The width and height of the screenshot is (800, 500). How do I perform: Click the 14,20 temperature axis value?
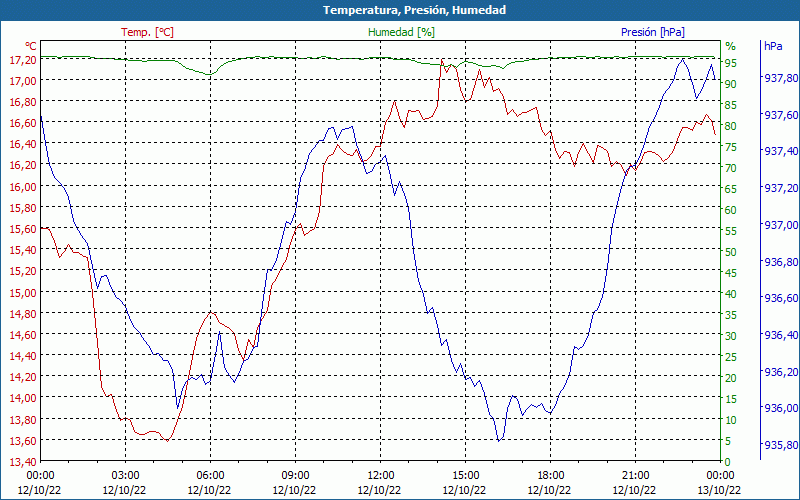[23, 377]
